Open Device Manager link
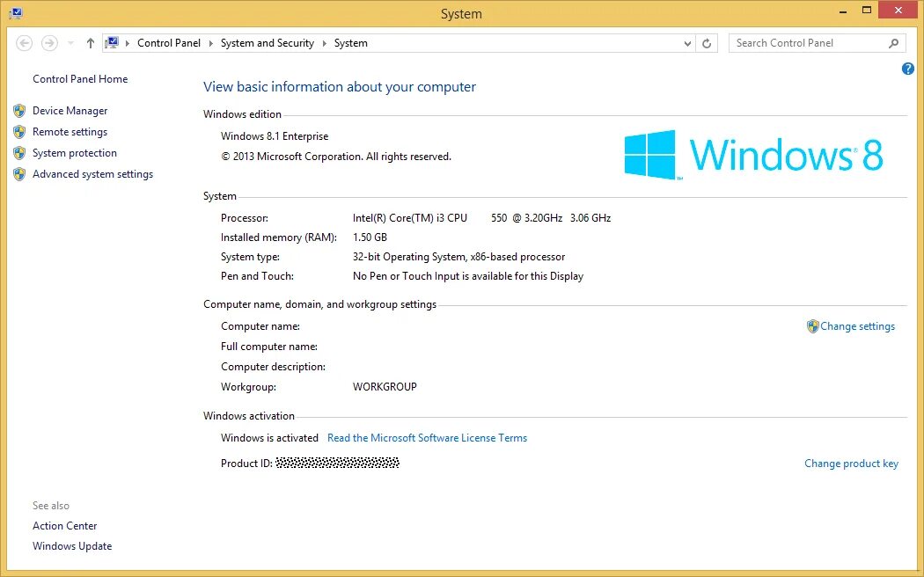 click(70, 111)
